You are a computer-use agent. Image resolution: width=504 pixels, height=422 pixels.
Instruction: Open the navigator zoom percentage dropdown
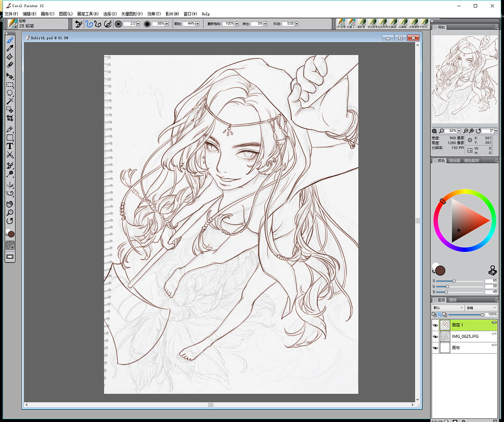459,131
